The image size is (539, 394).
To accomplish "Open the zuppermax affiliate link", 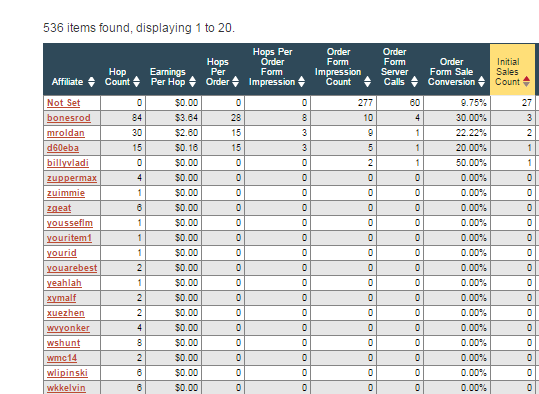I will 72,178.
